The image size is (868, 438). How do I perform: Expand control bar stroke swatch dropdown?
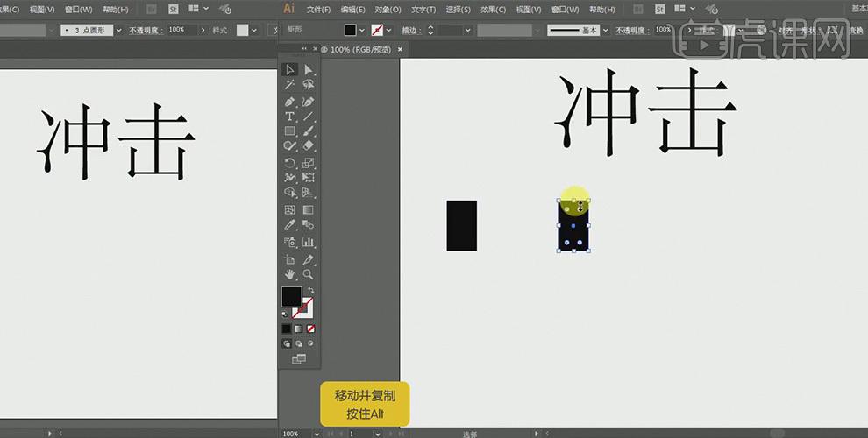[x=388, y=31]
